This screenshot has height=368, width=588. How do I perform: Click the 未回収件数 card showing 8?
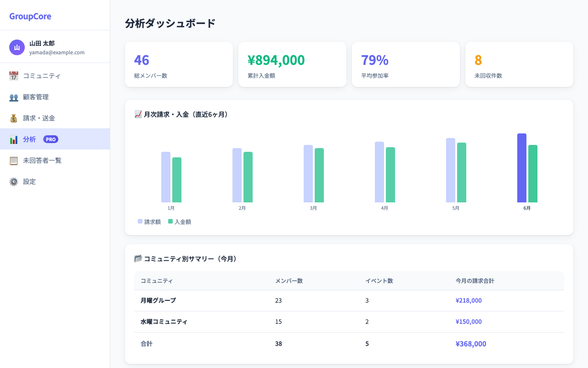pos(519,64)
